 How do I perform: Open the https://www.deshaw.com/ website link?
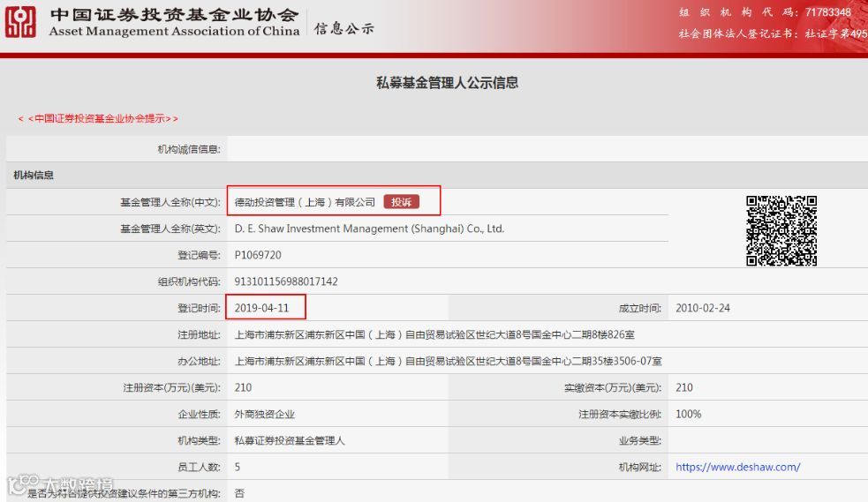coord(737,468)
